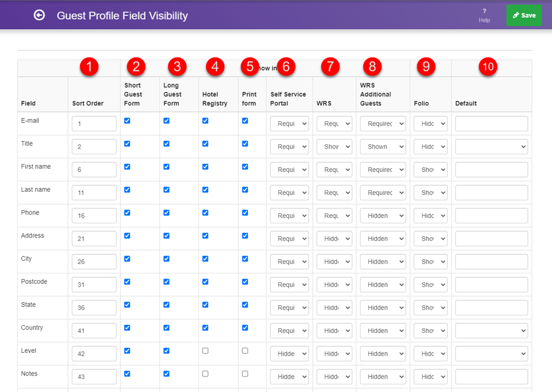Select the Default input for Postcode
The image size is (552, 392).
pos(491,284)
